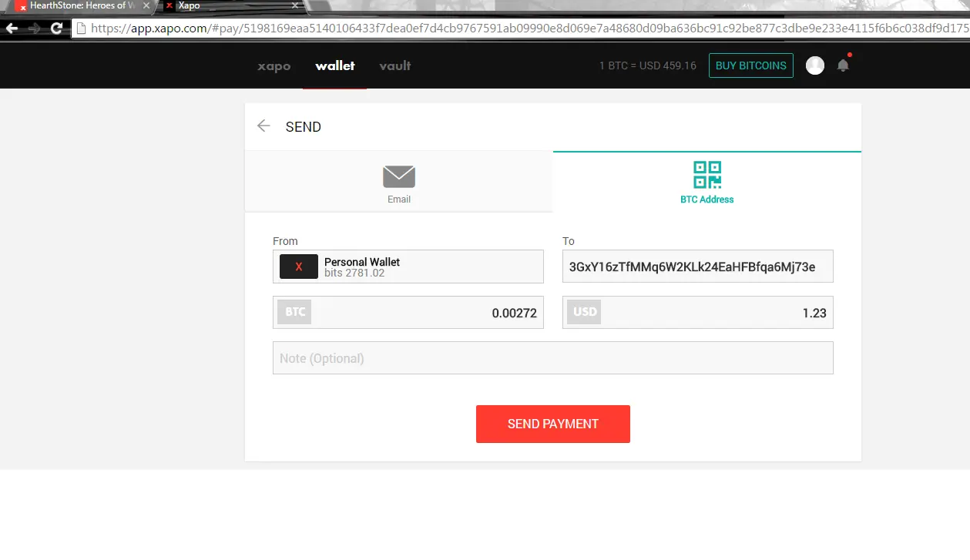Viewport: 970px width, 560px height.
Task: Open the notifications bell
Action: [843, 65]
